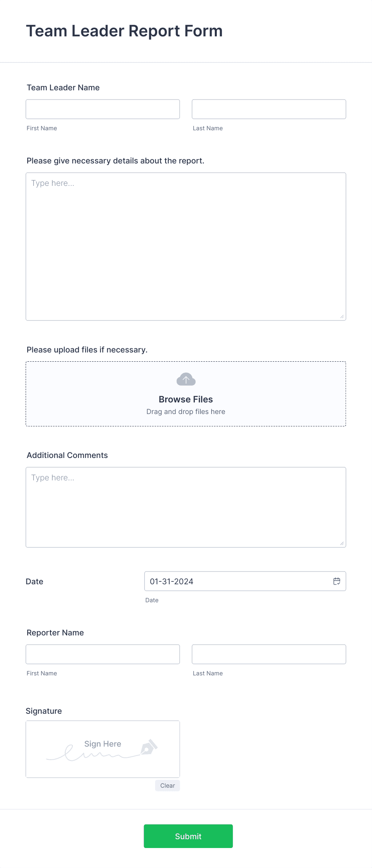The image size is (372, 868).
Task: Click the resize handle of comments textarea
Action: 342,543
